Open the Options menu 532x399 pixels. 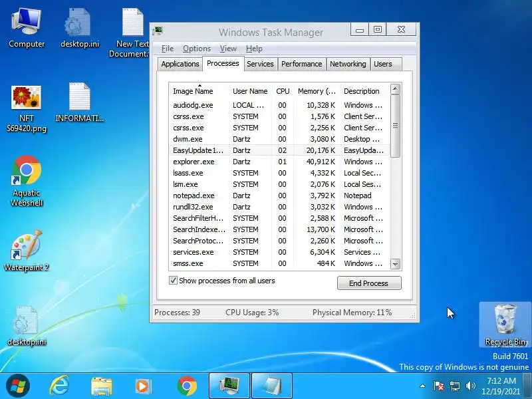pos(197,49)
